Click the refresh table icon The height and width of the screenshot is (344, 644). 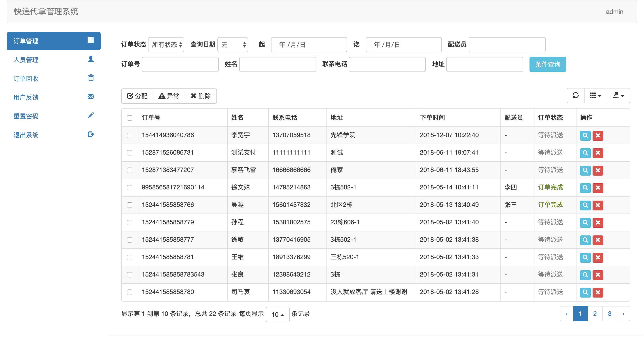coord(575,95)
